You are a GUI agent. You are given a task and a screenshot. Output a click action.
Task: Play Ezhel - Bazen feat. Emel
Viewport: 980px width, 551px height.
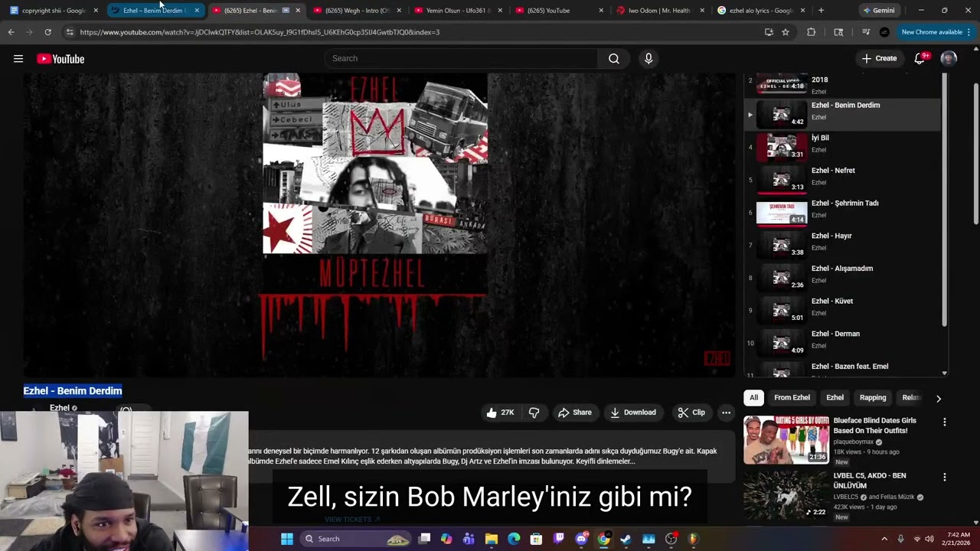842,369
